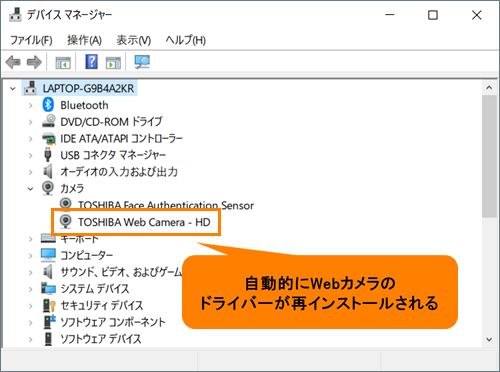Open the ファイル(F) menu

(31, 40)
